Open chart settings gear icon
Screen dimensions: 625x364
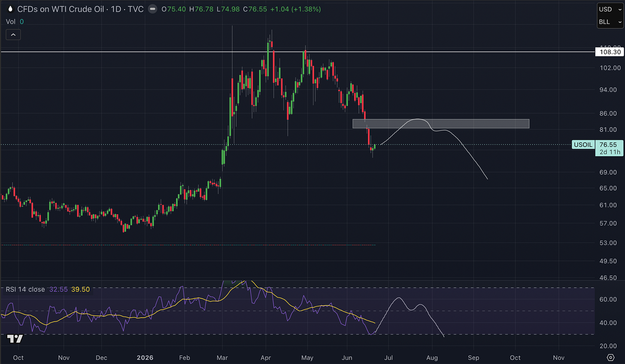pyautogui.click(x=610, y=358)
